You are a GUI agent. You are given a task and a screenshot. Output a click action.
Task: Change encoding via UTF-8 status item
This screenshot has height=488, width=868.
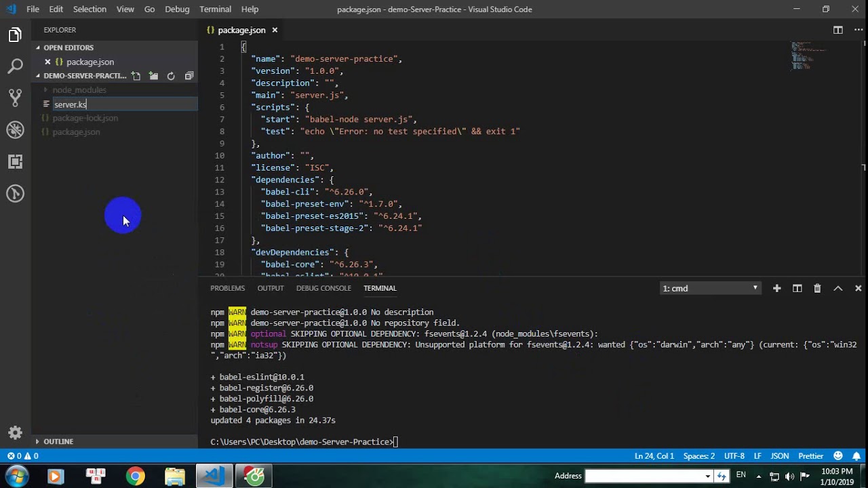point(734,456)
